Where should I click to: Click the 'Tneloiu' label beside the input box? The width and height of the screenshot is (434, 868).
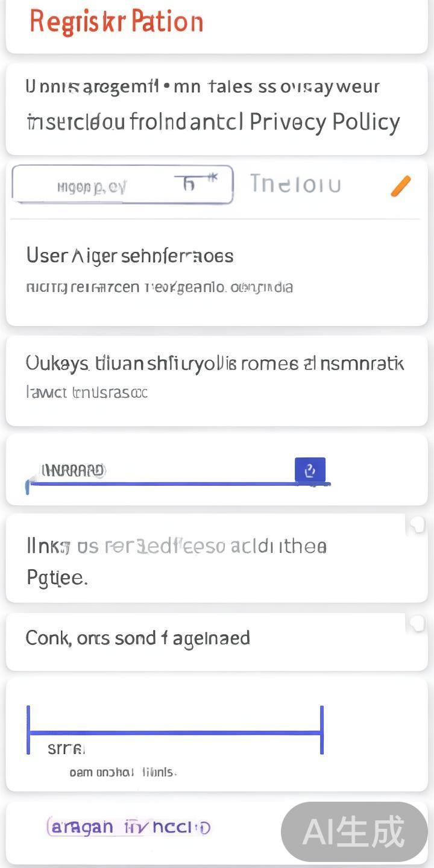(295, 184)
